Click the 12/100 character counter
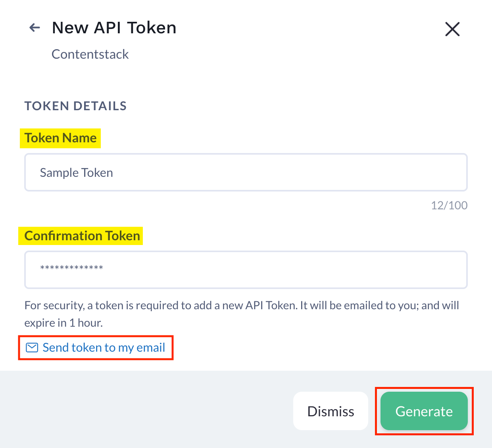 click(449, 205)
